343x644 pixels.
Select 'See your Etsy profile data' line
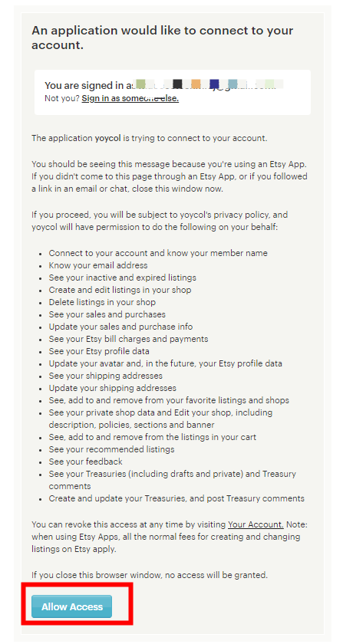click(x=99, y=351)
